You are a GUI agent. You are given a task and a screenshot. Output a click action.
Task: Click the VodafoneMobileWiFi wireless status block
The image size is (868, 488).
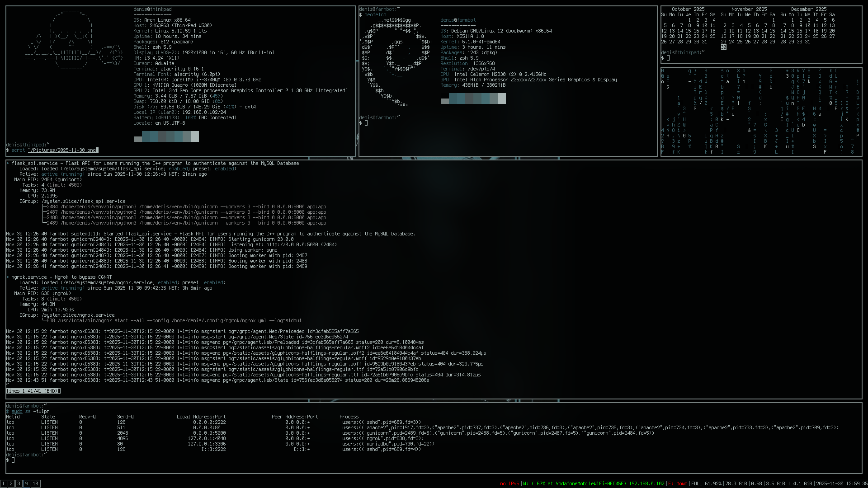click(x=594, y=483)
